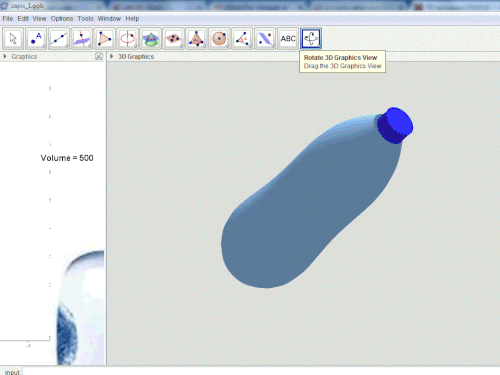This screenshot has height=375, width=500.
Task: Expand the Graphics panel style bar
Action: [x=5, y=57]
